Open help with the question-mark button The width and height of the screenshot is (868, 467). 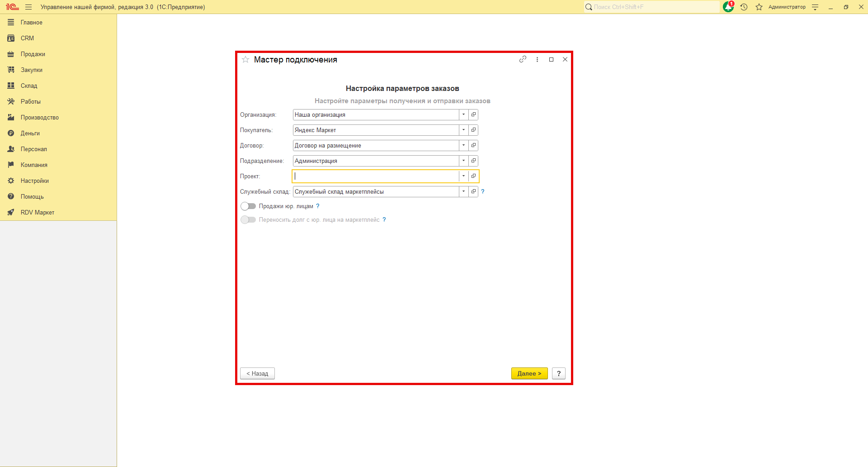coord(559,373)
